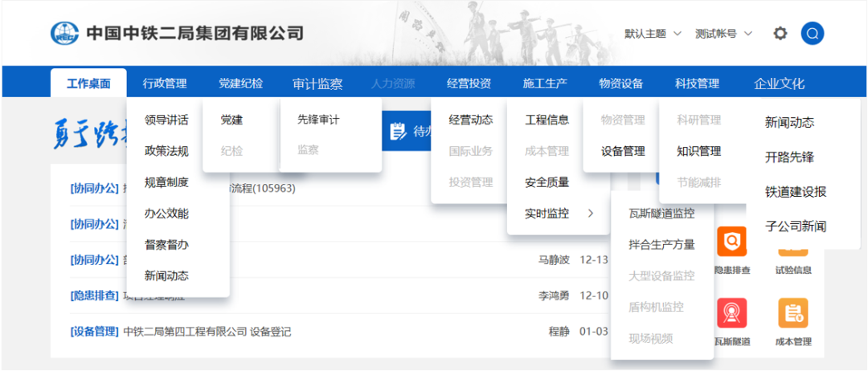The width and height of the screenshot is (868, 371).
Task: Select 规章制度 menu item
Action: click(166, 182)
